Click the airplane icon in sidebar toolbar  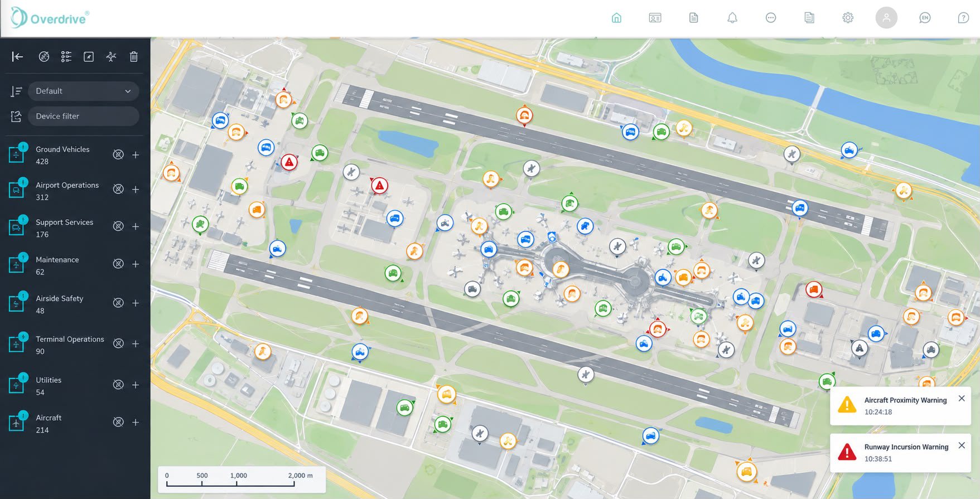[x=111, y=56]
